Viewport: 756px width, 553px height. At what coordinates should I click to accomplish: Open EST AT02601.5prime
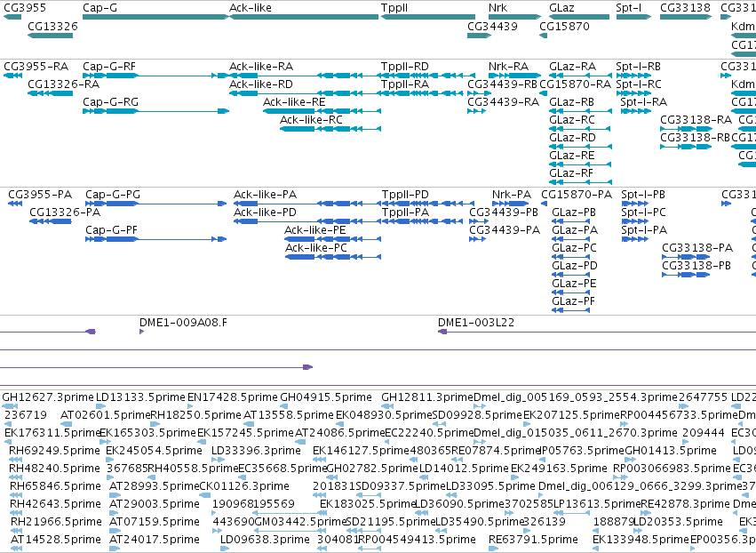pyautogui.click(x=106, y=415)
